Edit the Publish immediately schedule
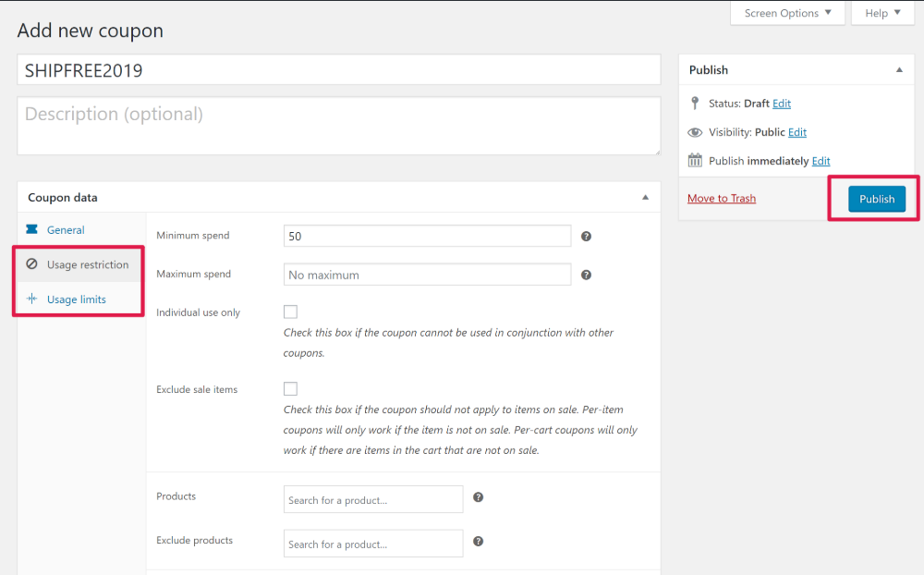 tap(821, 161)
